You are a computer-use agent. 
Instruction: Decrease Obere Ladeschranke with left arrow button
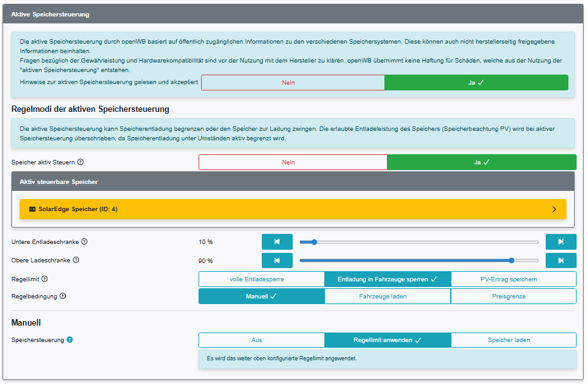[x=277, y=260]
